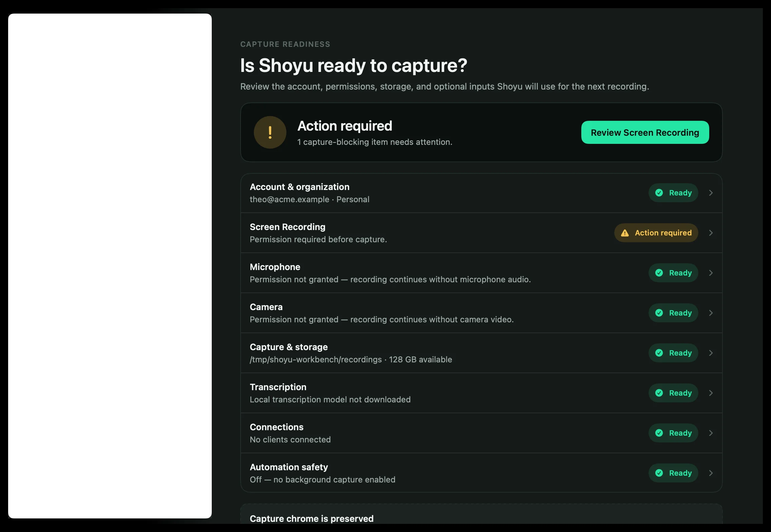The image size is (771, 532).
Task: Click 'Off — no background capture enabled' text
Action: pos(322,480)
